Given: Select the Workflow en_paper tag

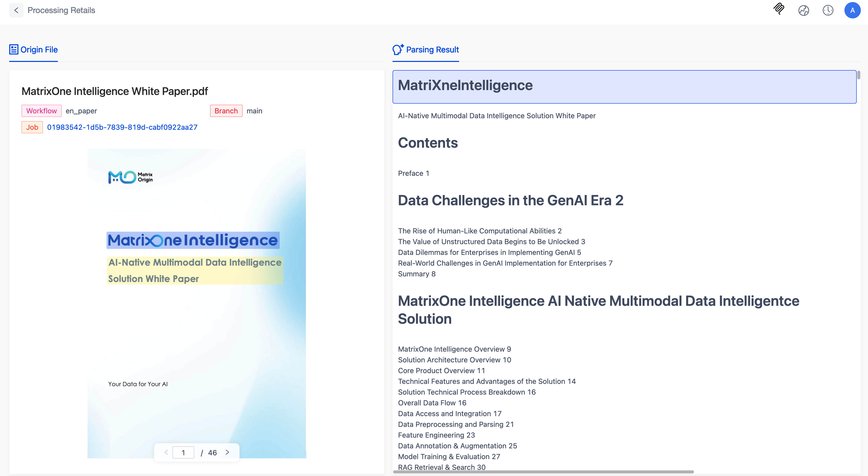Looking at the screenshot, I should click(41, 111).
